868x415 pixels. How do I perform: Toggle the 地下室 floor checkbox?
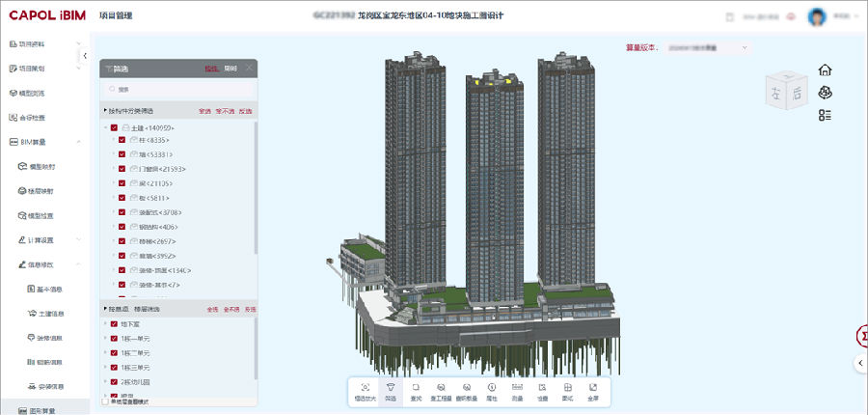point(114,324)
